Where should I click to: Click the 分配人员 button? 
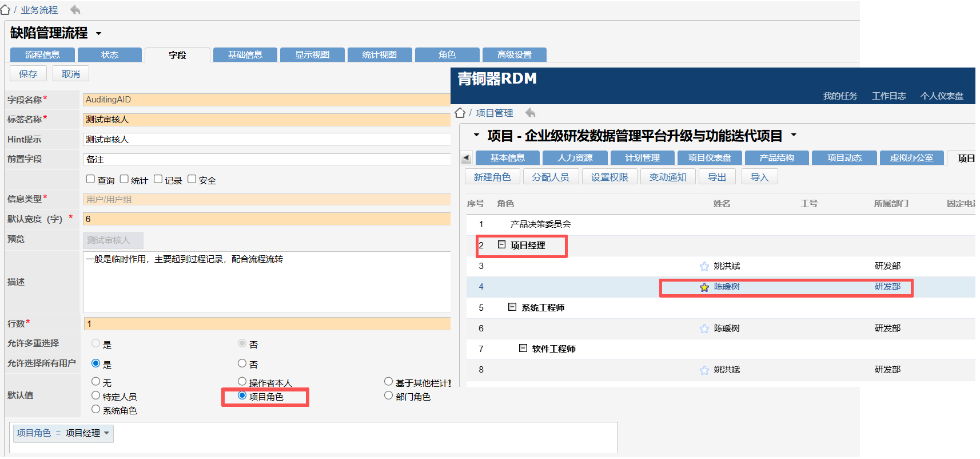[550, 177]
